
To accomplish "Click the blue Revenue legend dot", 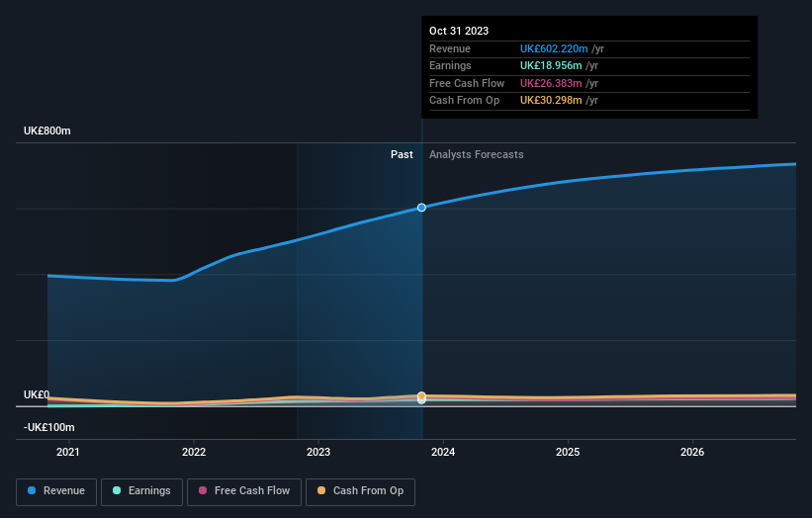I will click(x=32, y=490).
